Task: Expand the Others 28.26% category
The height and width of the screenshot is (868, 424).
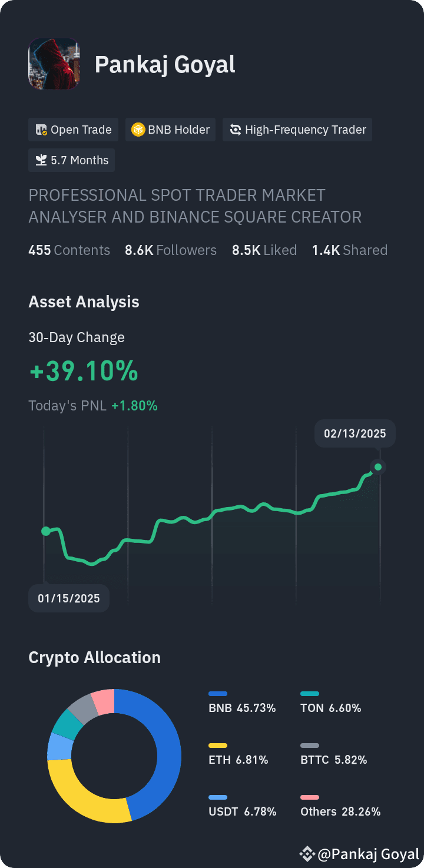Action: (x=340, y=811)
